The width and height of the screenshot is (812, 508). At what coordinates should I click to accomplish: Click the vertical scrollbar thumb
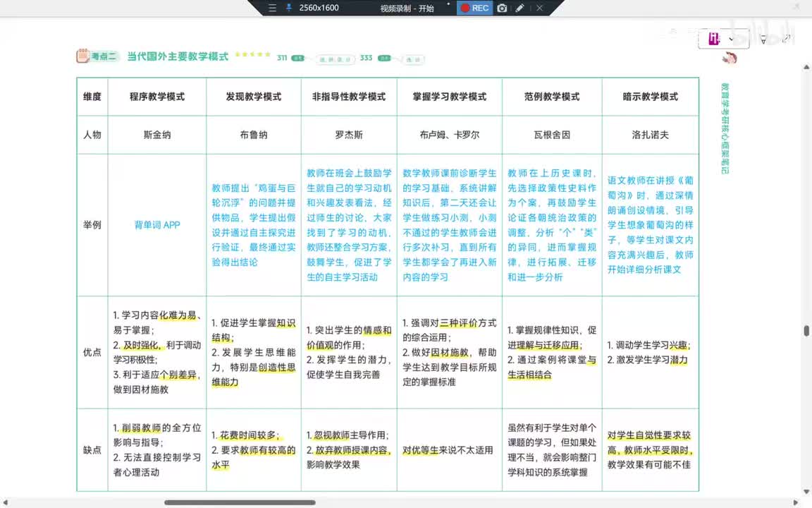tap(806, 331)
